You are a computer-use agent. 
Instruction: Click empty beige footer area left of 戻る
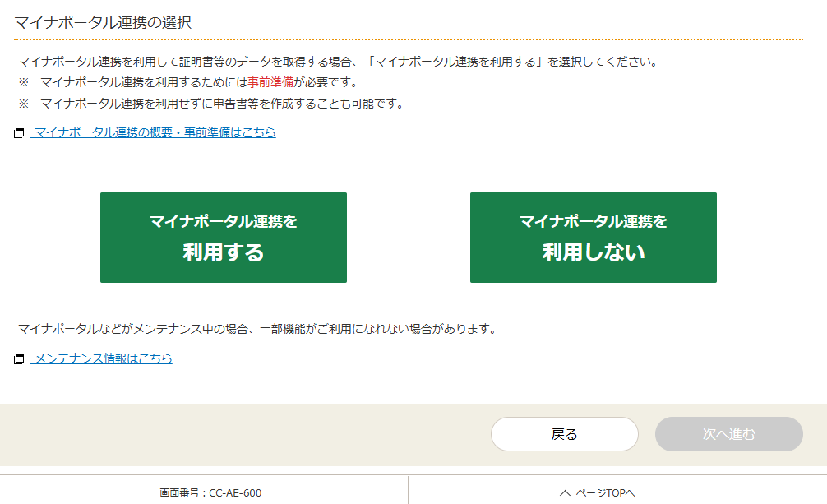point(247,434)
